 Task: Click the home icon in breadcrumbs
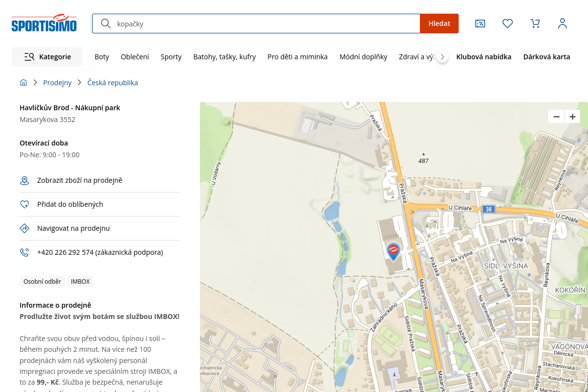pos(24,83)
